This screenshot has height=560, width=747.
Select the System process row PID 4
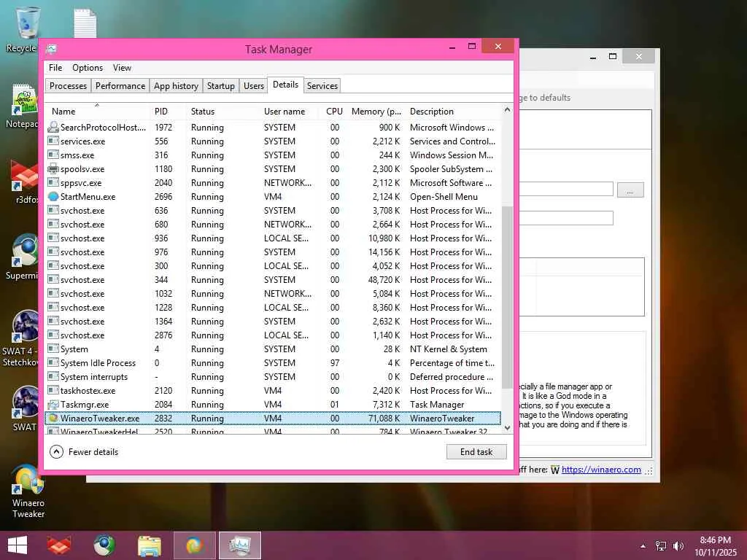click(273, 349)
